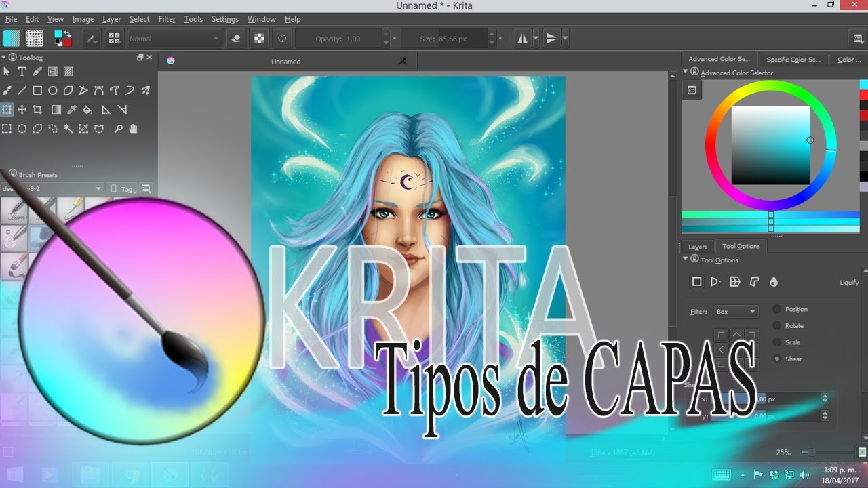Select the Ellipse shape tool
Viewport: 868px width, 488px height.
pyautogui.click(x=52, y=90)
